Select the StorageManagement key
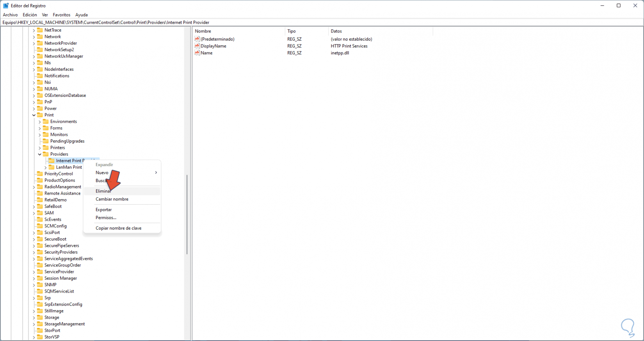This screenshot has width=644, height=341. [x=64, y=324]
